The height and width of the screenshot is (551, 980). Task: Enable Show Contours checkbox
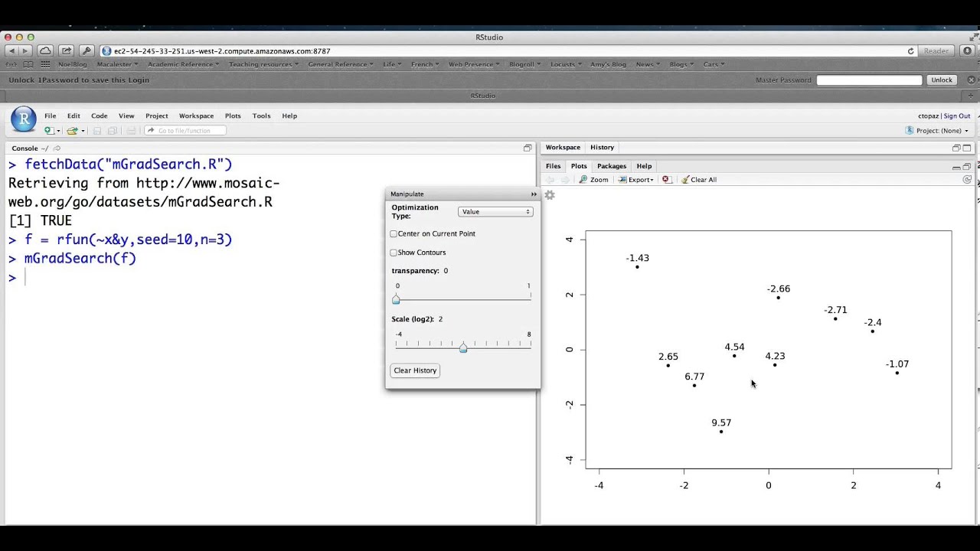coord(394,253)
